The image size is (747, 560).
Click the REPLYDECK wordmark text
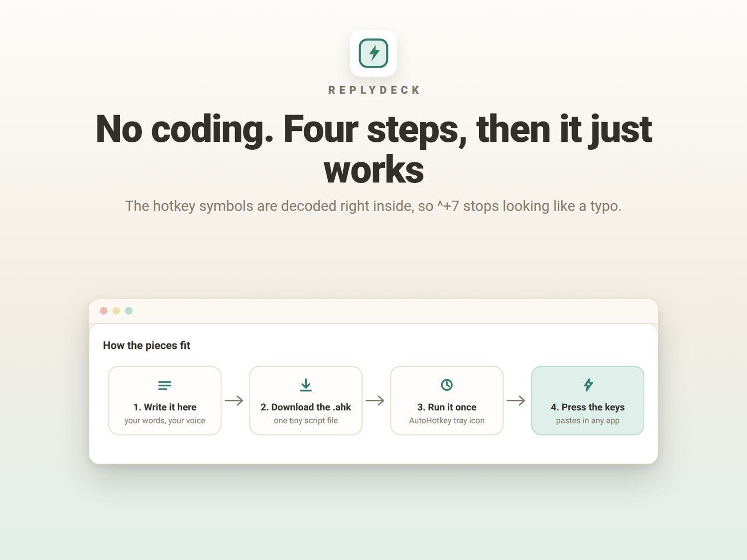click(374, 90)
